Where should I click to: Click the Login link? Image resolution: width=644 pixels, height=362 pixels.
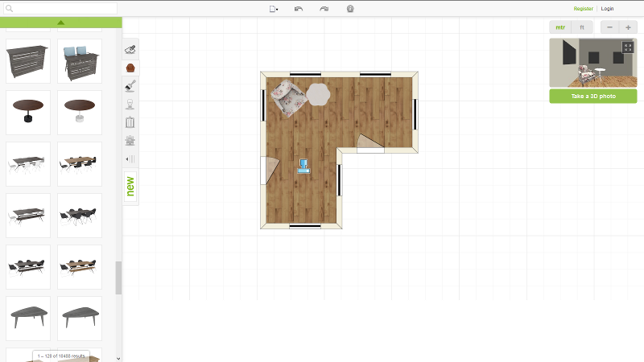(607, 9)
